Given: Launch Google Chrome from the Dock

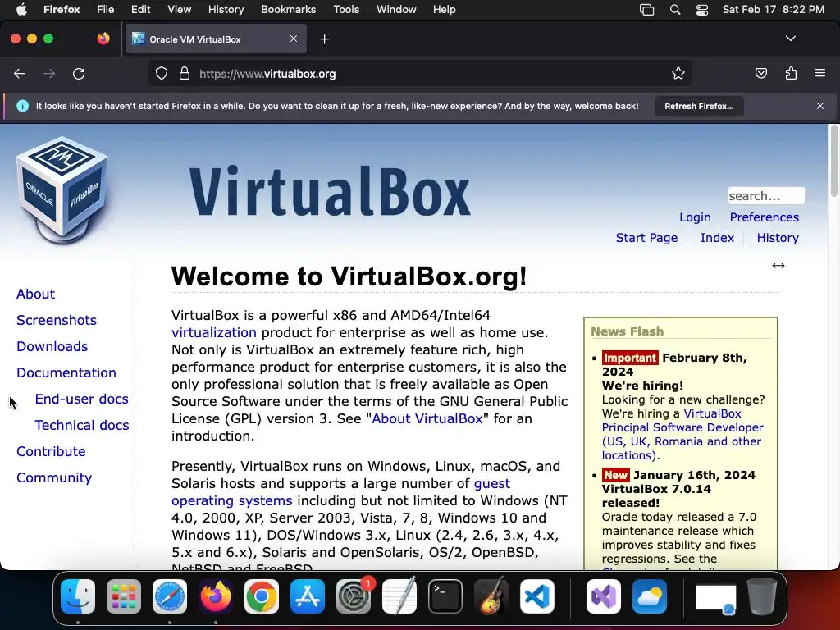Looking at the screenshot, I should pyautogui.click(x=262, y=596).
